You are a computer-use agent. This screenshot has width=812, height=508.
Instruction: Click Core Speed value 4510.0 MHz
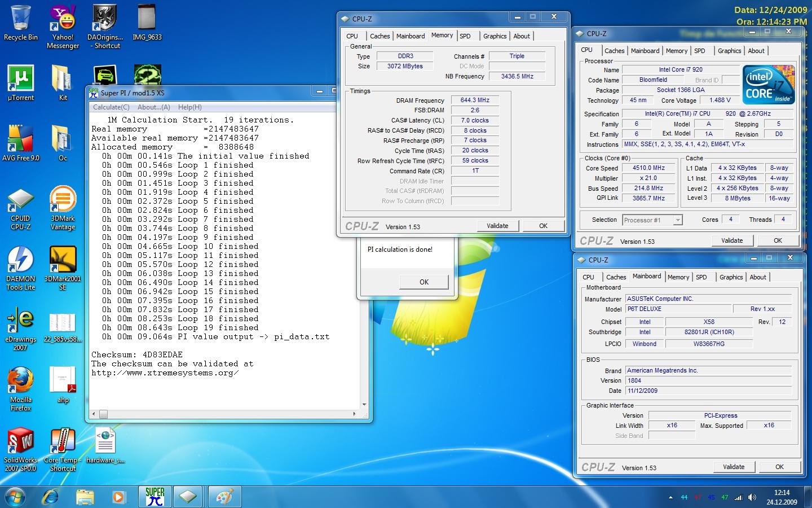[x=648, y=168]
